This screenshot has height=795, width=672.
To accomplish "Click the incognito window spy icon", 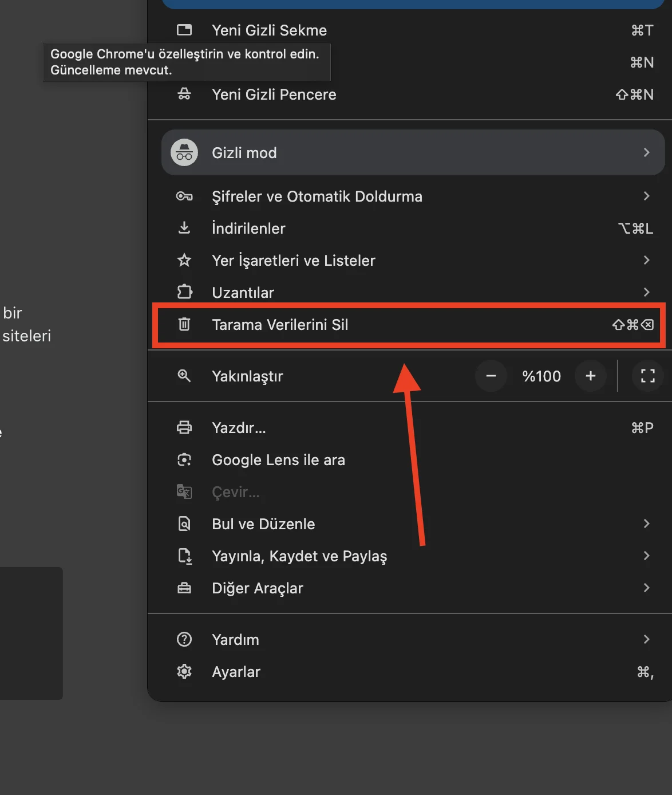I will 184,94.
